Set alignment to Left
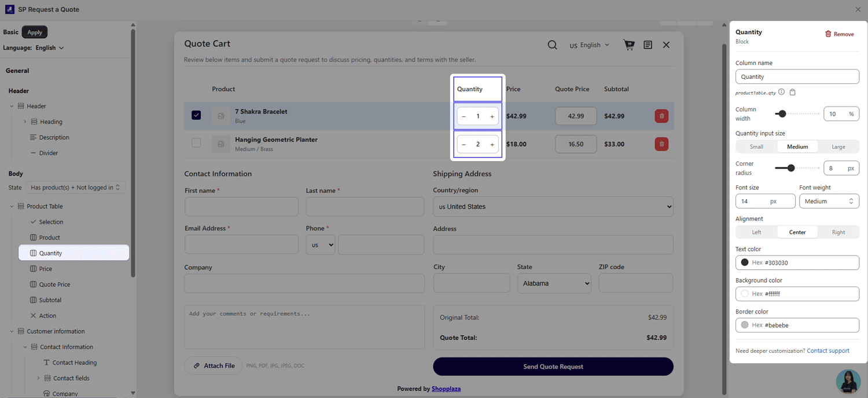 (756, 232)
